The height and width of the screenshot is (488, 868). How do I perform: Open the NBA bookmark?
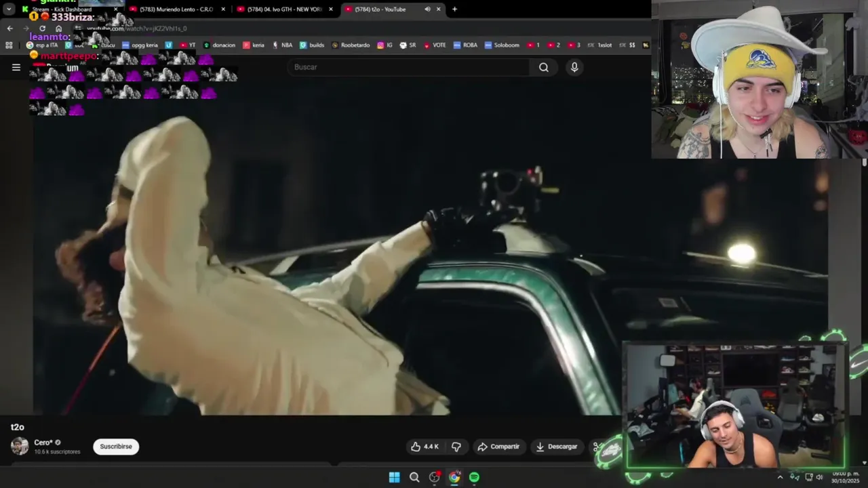point(282,45)
